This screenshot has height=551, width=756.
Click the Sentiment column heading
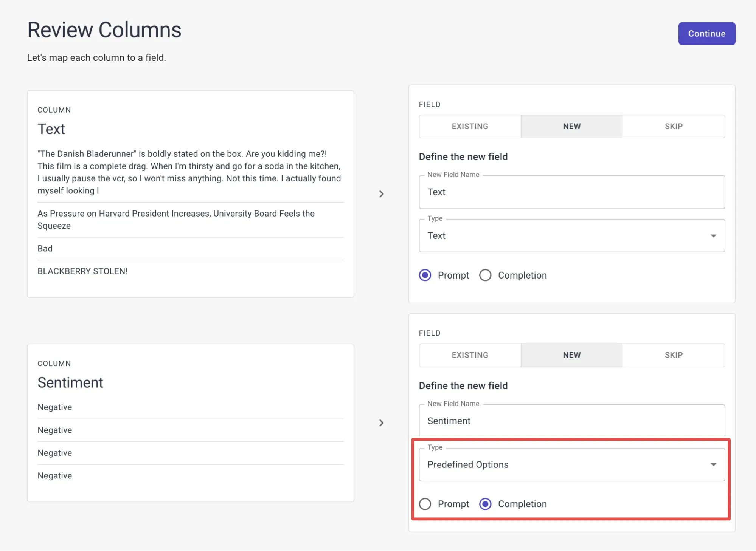point(70,382)
